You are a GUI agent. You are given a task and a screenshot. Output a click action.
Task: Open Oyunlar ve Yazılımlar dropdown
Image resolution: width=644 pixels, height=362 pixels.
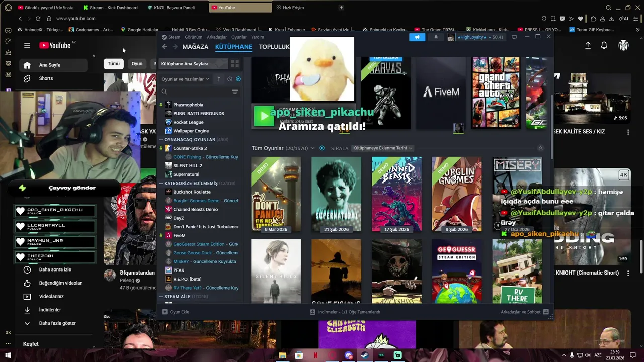(185, 79)
